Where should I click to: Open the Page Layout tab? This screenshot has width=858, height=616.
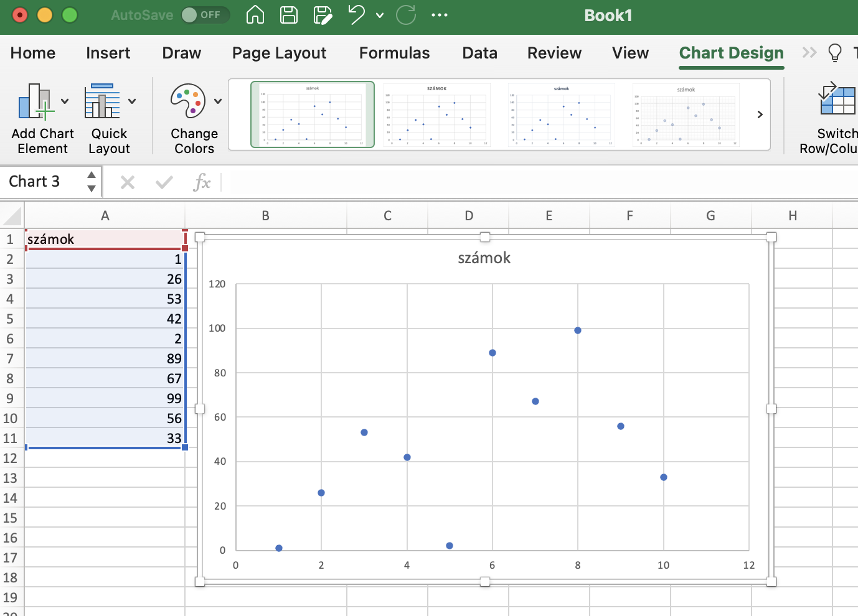tap(280, 53)
